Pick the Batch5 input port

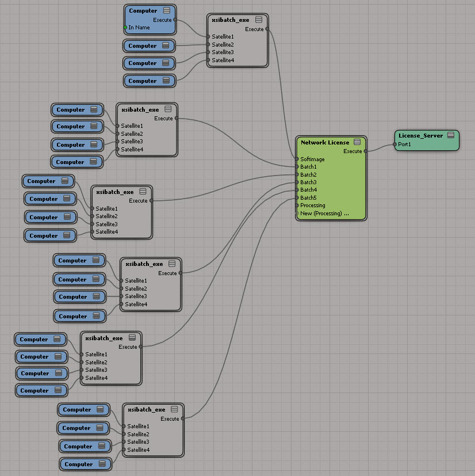[297, 198]
